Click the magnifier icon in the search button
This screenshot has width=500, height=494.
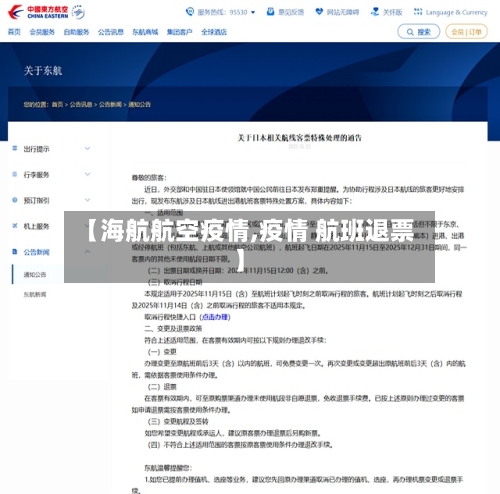(410, 32)
